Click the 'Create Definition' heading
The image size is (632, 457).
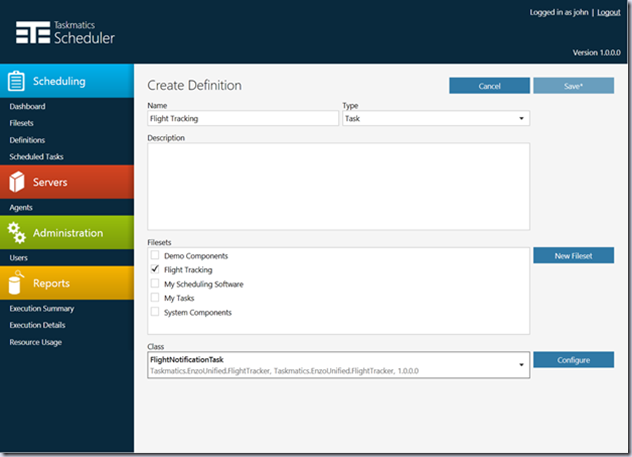194,85
